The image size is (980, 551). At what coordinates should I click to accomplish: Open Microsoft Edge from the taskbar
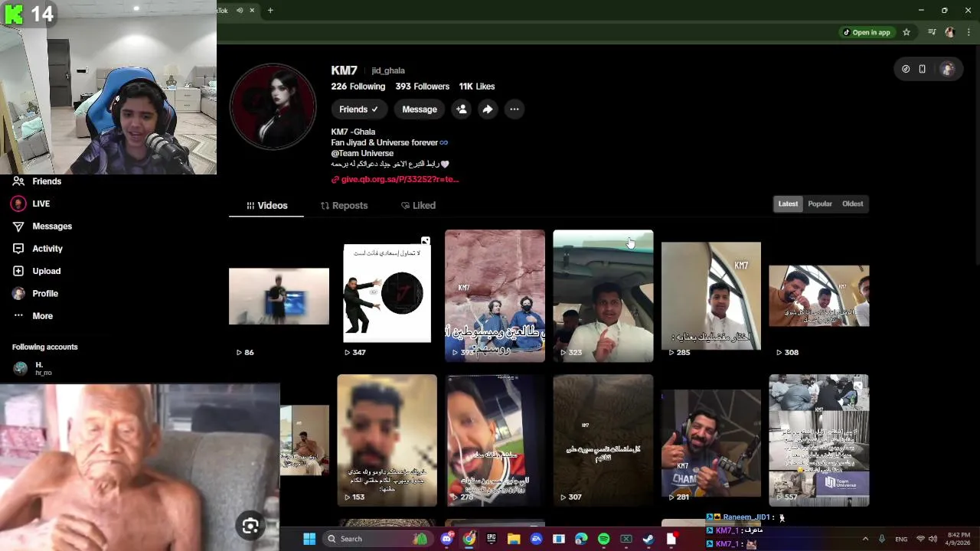tap(581, 539)
